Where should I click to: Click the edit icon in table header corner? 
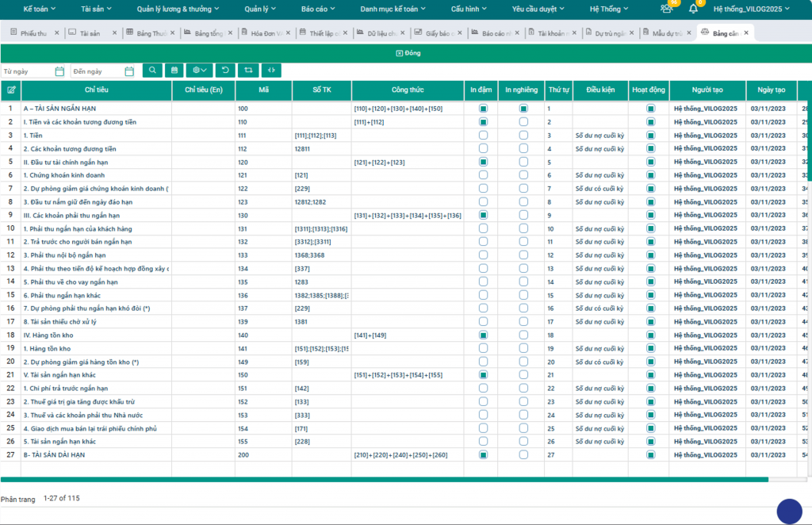pos(11,90)
